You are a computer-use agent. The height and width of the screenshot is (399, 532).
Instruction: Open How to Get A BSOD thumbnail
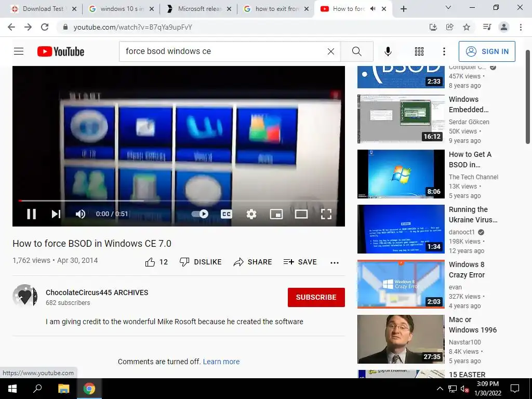(401, 174)
